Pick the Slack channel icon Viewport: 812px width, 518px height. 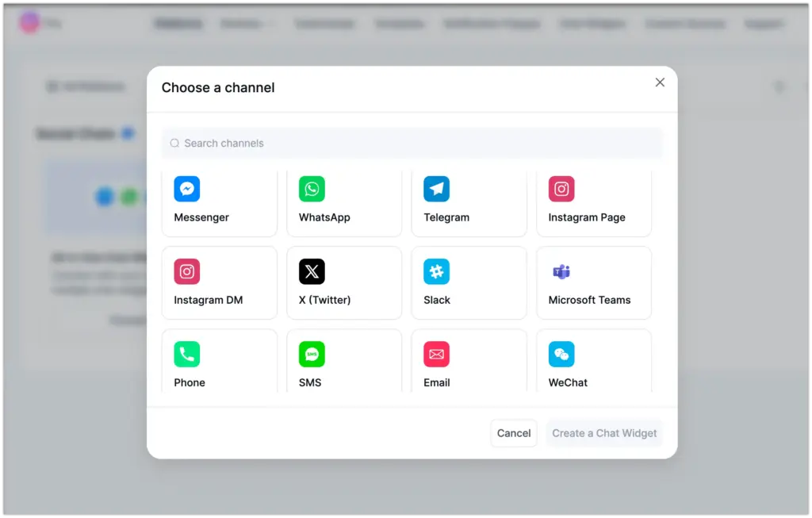tap(437, 271)
